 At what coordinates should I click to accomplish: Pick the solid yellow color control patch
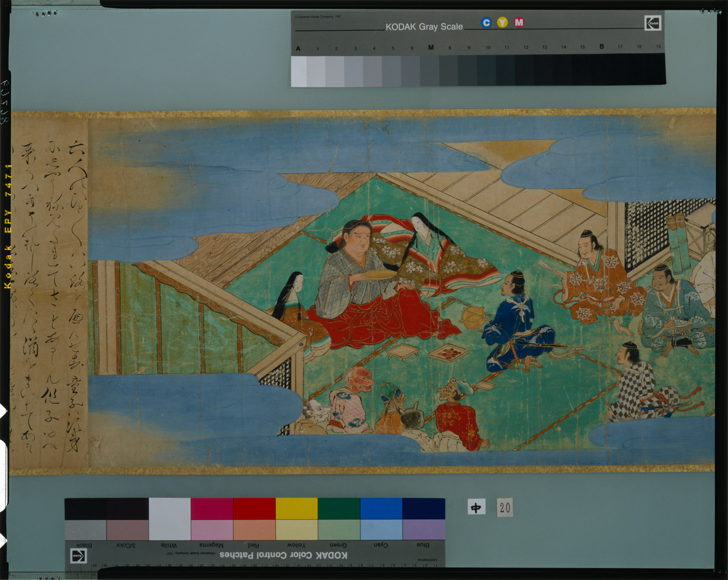tap(297, 509)
